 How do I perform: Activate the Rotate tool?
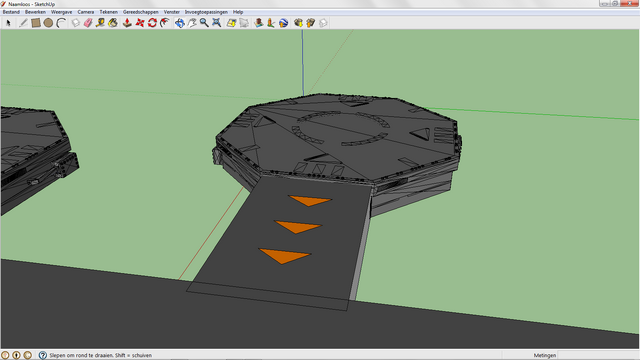pos(152,23)
